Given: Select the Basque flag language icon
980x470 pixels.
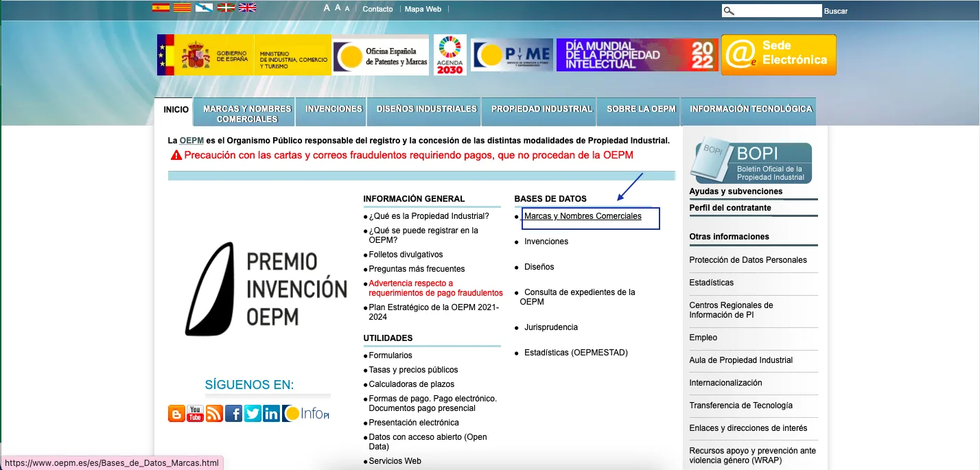Looking at the screenshot, I should (225, 8).
